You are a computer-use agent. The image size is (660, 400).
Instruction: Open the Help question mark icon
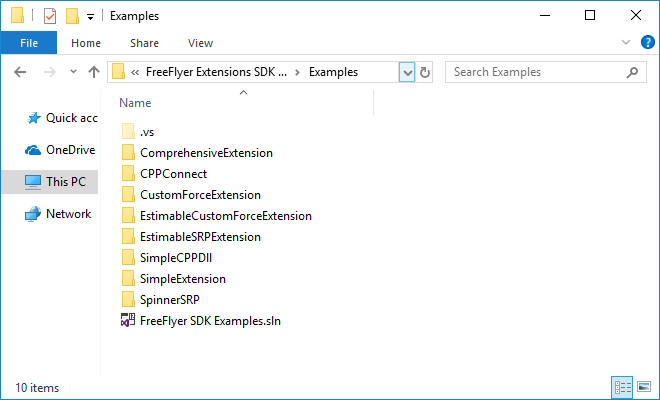click(647, 42)
